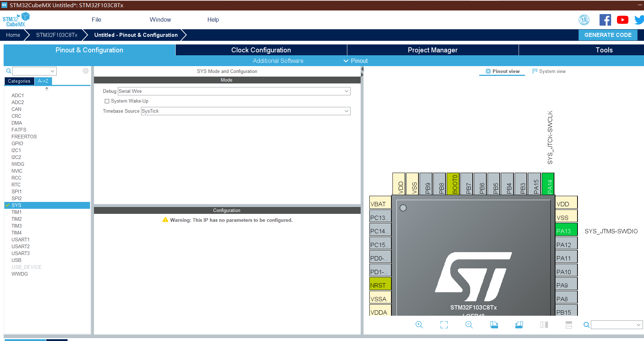
Task: Open Additional Software
Action: click(278, 61)
